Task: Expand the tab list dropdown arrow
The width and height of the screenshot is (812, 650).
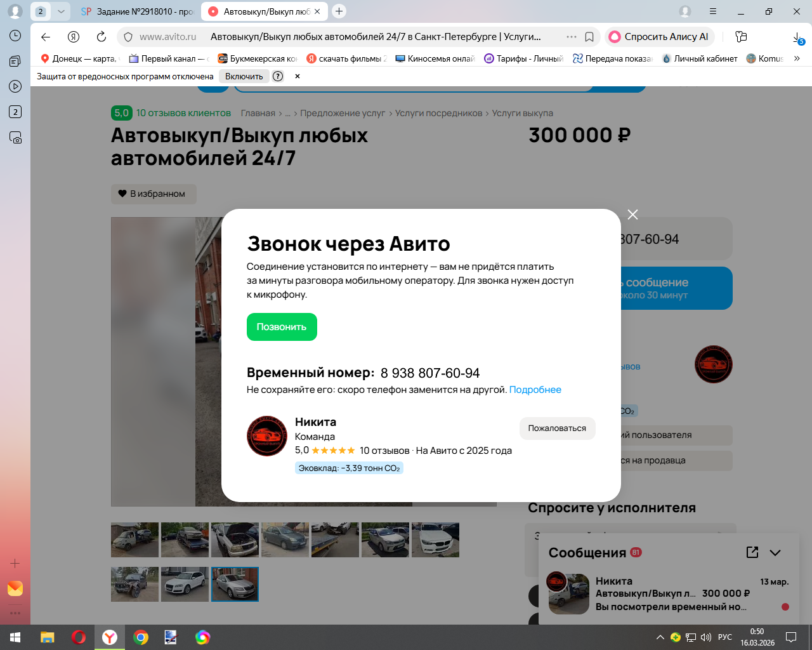Action: coord(61,11)
